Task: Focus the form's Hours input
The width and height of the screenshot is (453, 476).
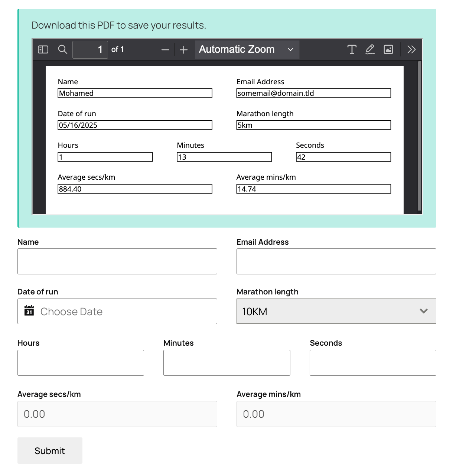Action: 81,363
